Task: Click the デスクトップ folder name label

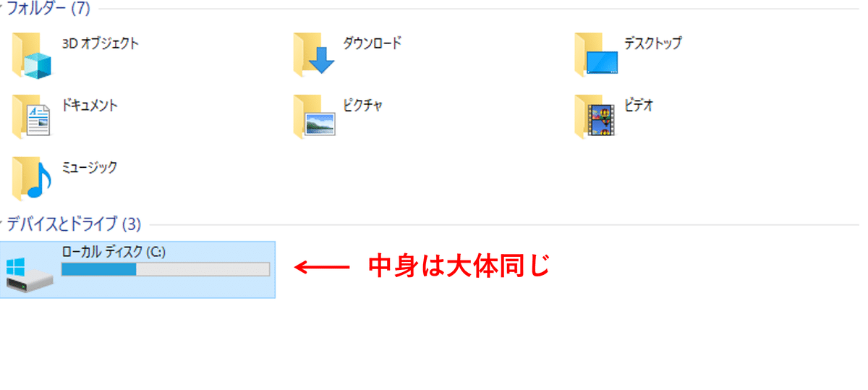Action: coord(652,43)
